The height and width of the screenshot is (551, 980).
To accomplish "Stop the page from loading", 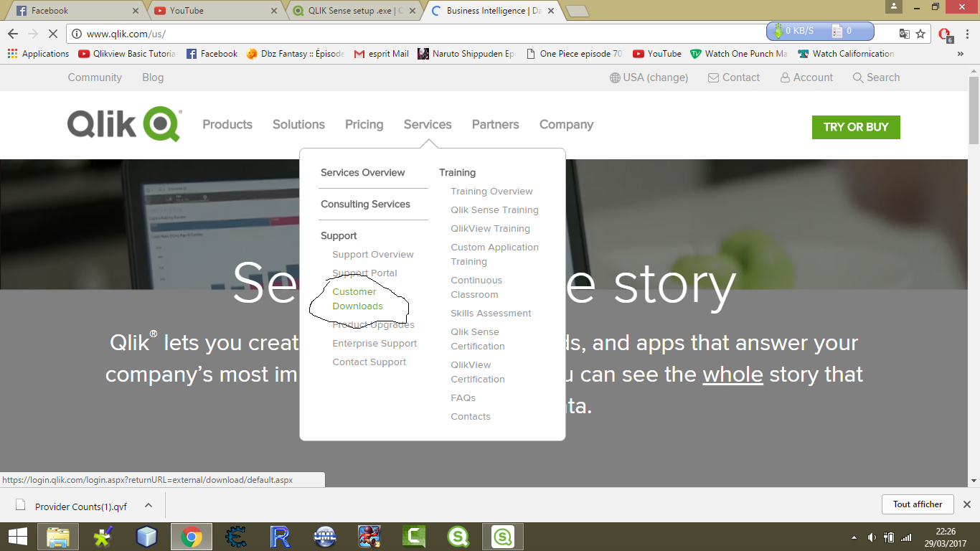I will pos(55,34).
